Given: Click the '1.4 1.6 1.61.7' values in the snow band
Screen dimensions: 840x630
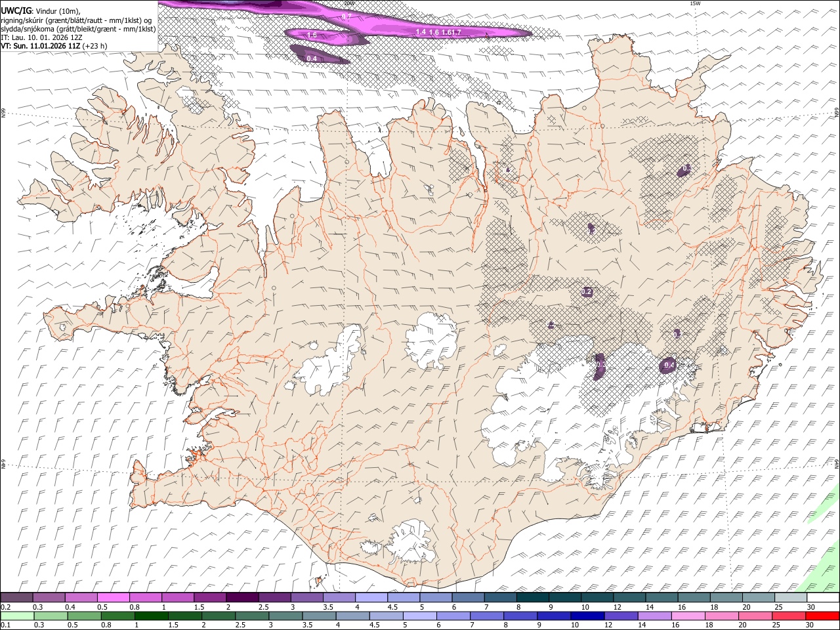Looking at the screenshot, I should [x=438, y=31].
